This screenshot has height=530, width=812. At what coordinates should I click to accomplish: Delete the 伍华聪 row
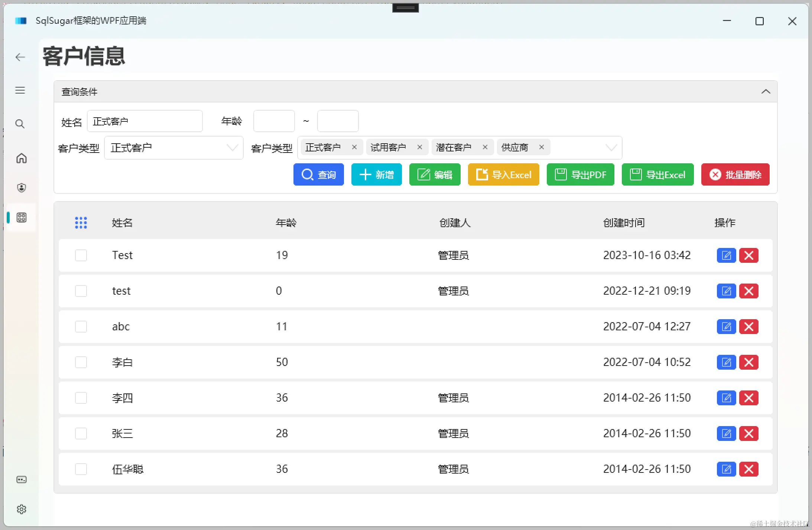pyautogui.click(x=749, y=469)
